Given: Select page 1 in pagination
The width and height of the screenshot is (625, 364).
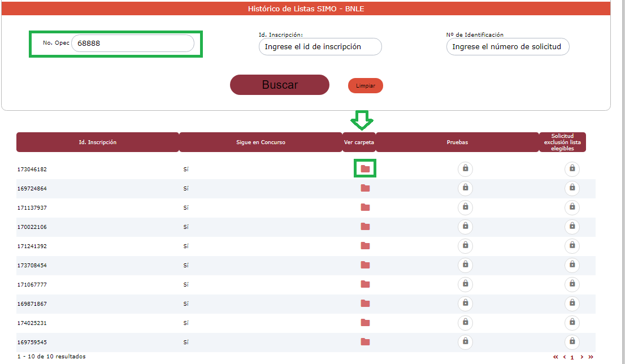Looking at the screenshot, I should (572, 357).
